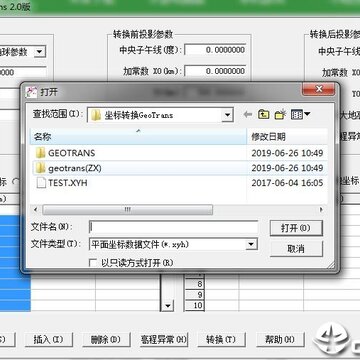The image size is (360, 360).
Task: Close the Open dialog
Action: (x=318, y=89)
